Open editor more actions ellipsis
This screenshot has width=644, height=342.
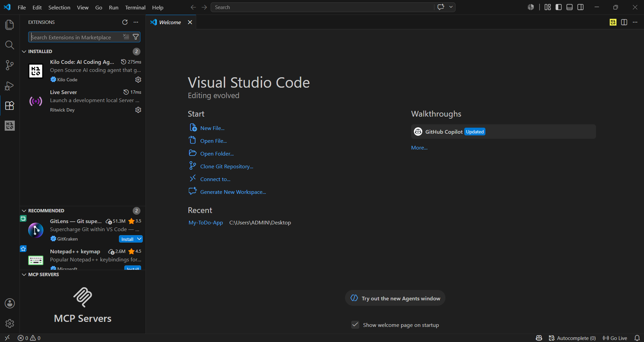click(x=635, y=22)
